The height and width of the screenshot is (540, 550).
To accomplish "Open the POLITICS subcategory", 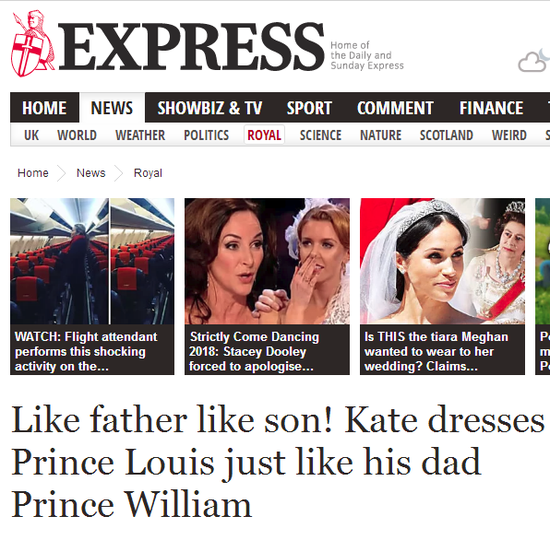I will coord(206,135).
